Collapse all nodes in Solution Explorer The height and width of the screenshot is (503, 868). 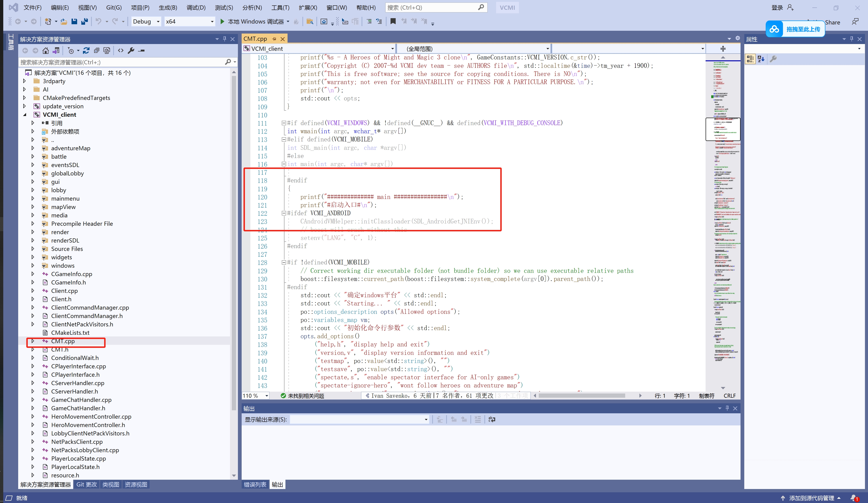point(96,51)
